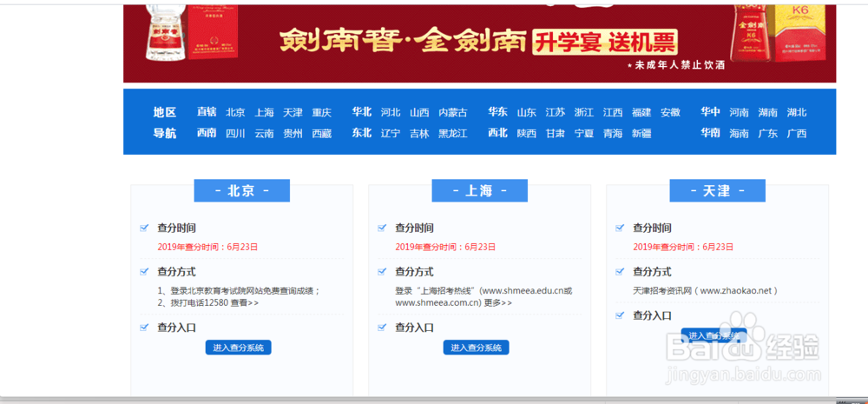Click 直辖 category label in navigation
The image size is (868, 404).
pos(207,112)
